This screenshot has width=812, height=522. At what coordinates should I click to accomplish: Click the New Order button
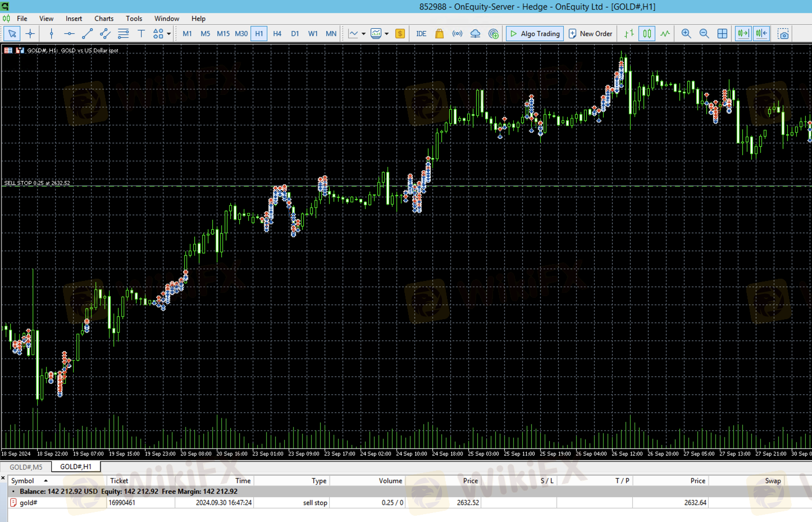coord(590,34)
